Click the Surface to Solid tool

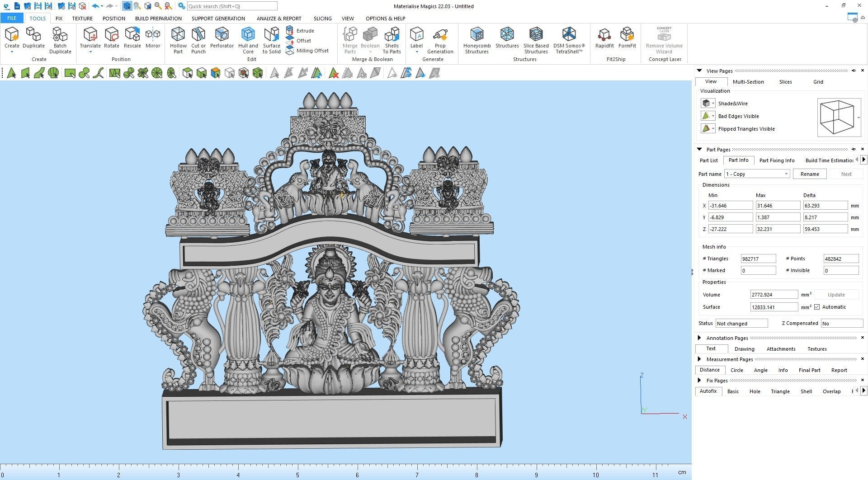[x=271, y=40]
